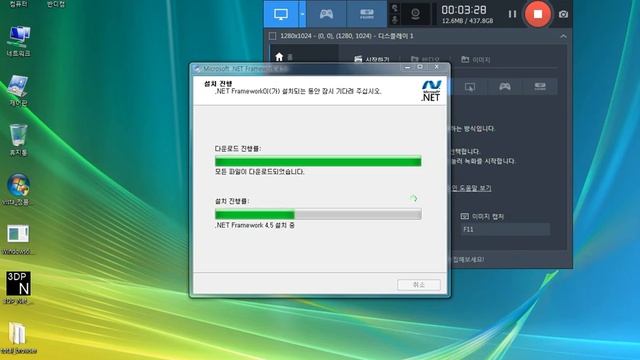The height and width of the screenshot is (360, 640).
Task: Click the '.NET Framework 4.5 설치 중' status text
Action: (x=255, y=225)
